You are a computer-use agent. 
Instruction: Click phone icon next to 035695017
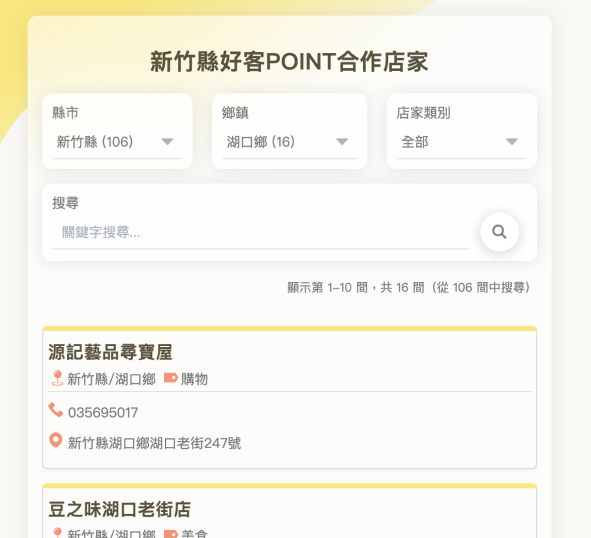coord(56,410)
